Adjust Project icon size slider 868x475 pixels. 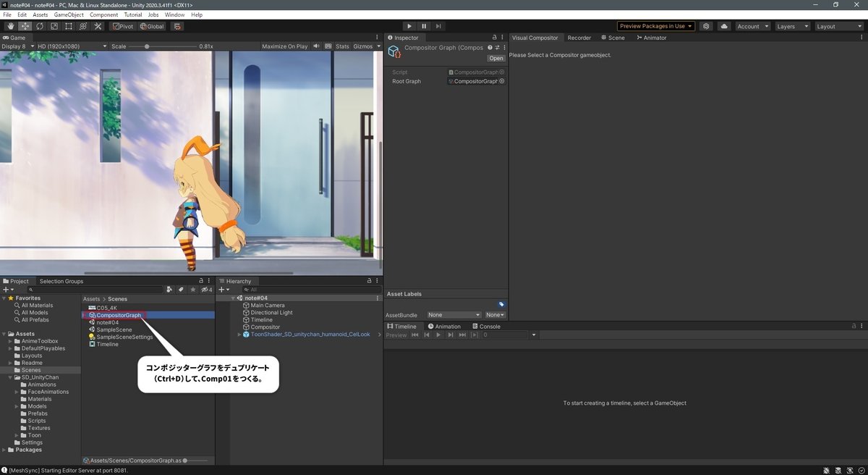[x=197, y=460]
